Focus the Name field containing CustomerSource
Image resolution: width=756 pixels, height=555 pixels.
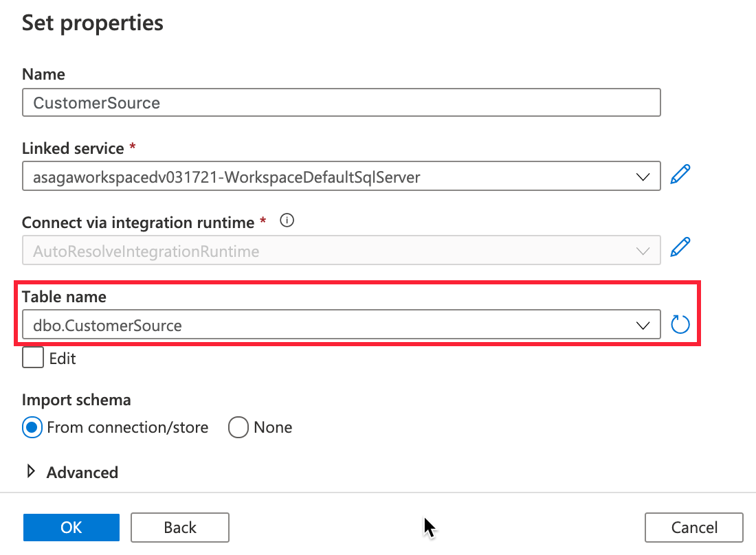coord(341,103)
